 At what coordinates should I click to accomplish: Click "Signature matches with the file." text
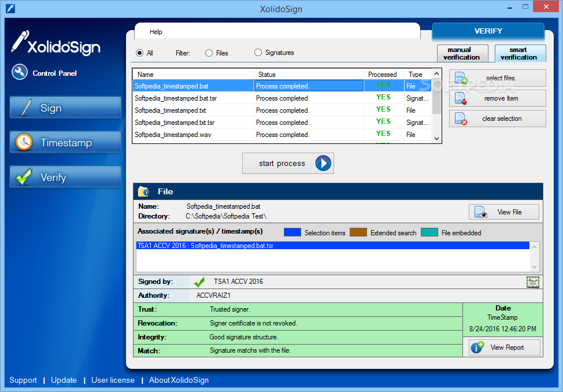(250, 350)
